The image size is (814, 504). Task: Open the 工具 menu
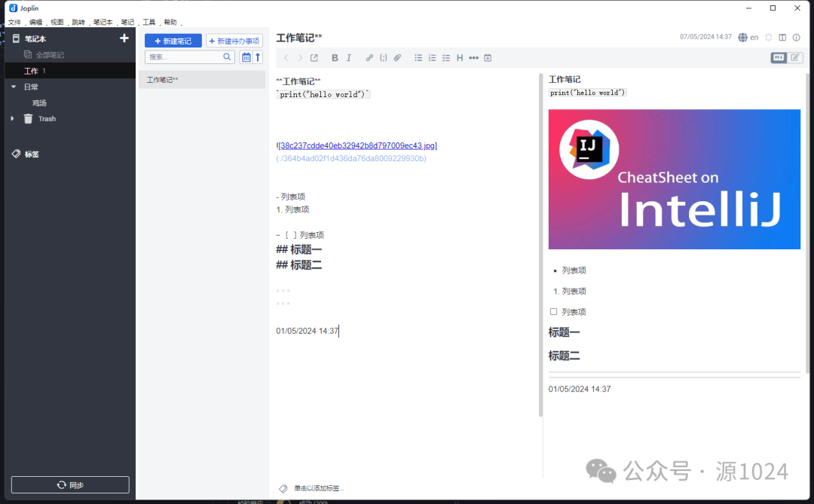(149, 23)
